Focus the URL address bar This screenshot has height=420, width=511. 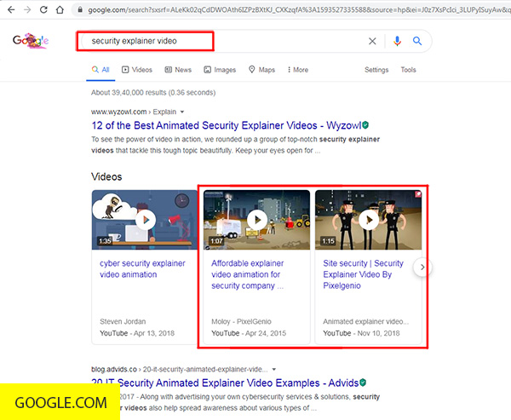[293, 10]
